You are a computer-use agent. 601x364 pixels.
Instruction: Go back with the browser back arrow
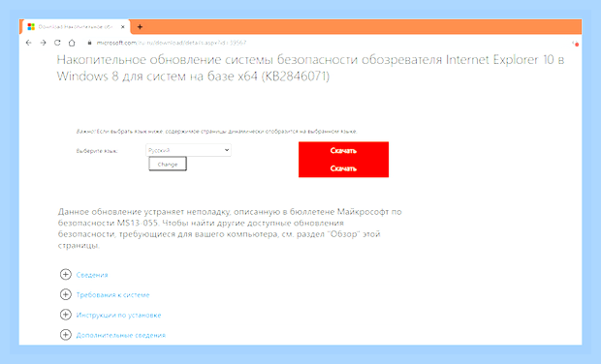29,43
